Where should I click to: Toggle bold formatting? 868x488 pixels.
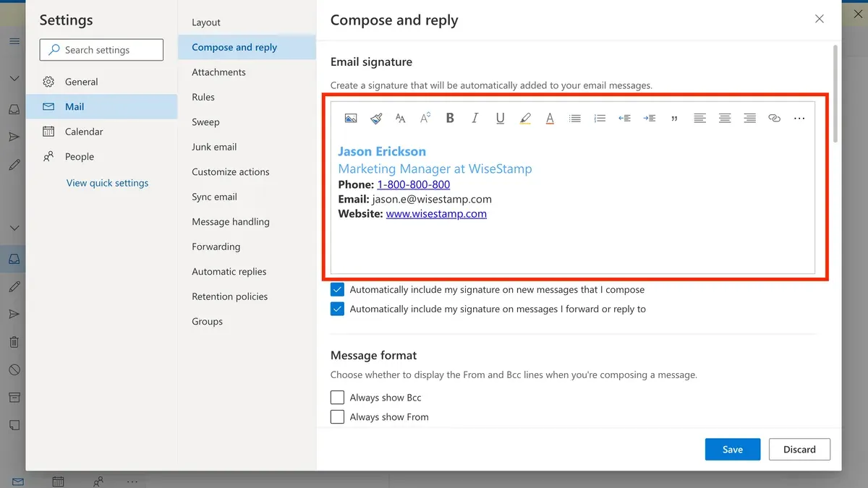[450, 119]
